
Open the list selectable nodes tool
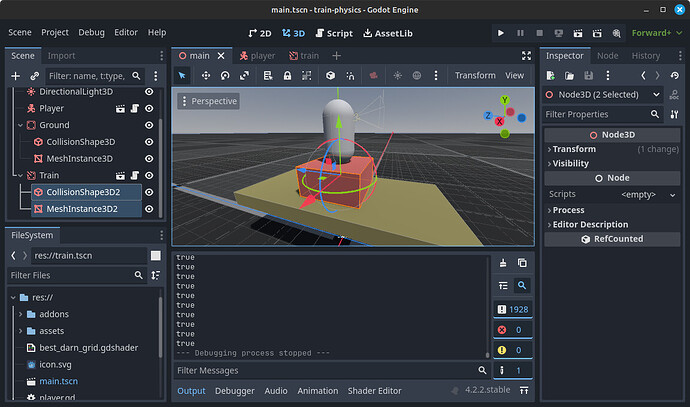coord(268,75)
